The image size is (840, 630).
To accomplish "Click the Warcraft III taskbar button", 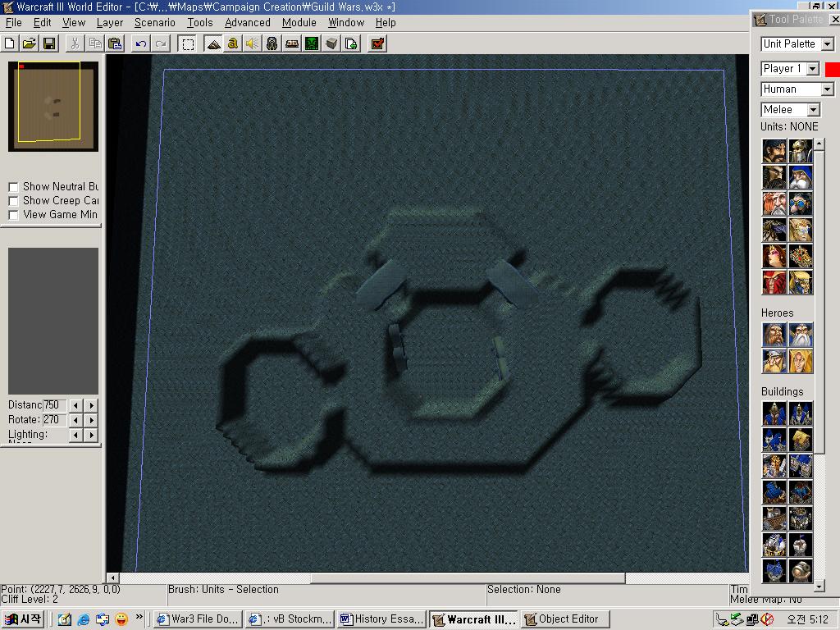I will click(474, 619).
